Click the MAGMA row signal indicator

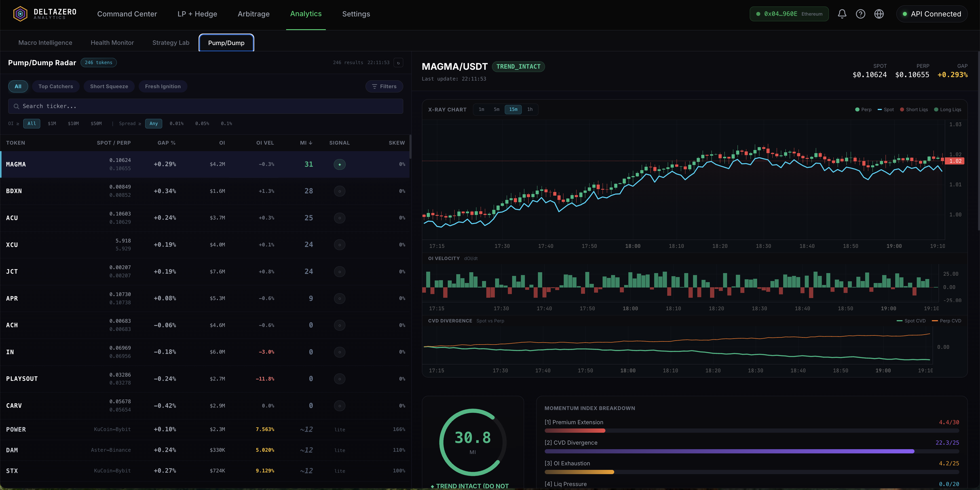tap(339, 164)
